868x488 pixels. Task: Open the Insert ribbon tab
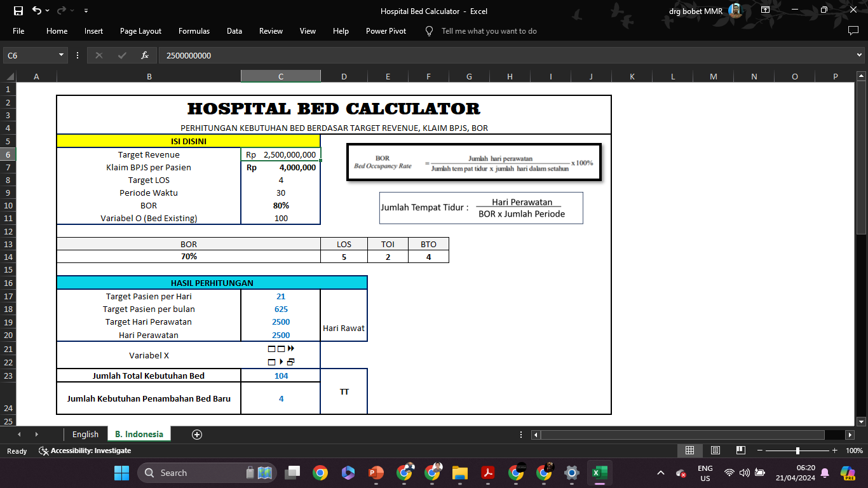tap(93, 31)
